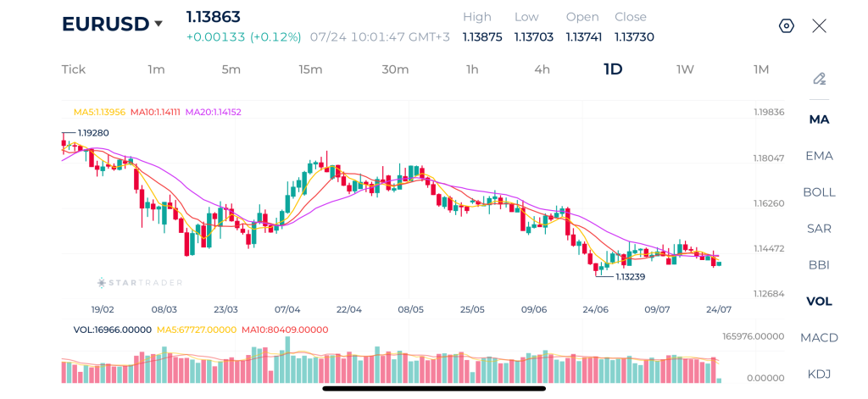The image size is (868, 399).
Task: Click the MA20 purple legend label
Action: [213, 112]
